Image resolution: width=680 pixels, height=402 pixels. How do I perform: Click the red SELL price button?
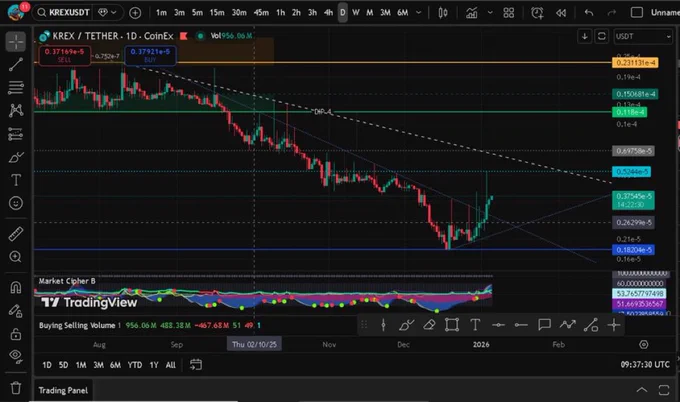65,56
